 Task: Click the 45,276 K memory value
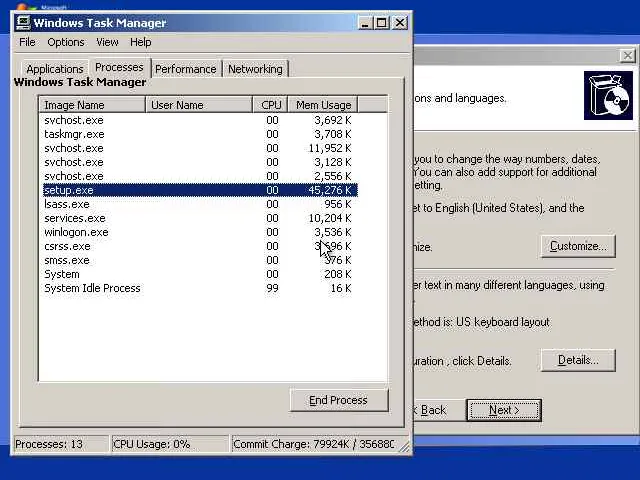(330, 190)
